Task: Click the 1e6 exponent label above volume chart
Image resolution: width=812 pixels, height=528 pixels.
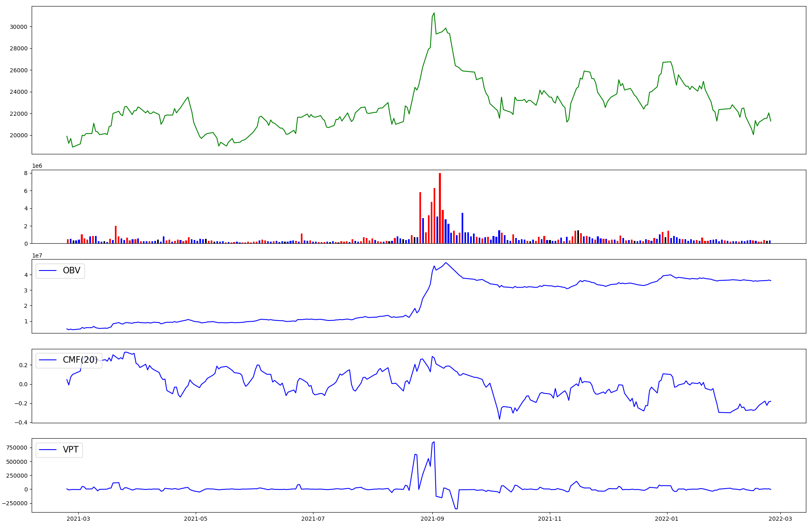Action: [x=37, y=166]
